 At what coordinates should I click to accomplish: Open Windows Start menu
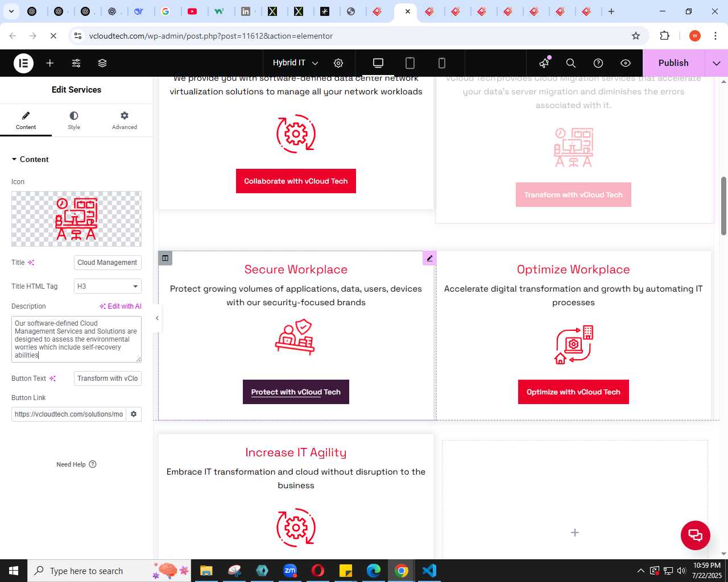[x=14, y=571]
